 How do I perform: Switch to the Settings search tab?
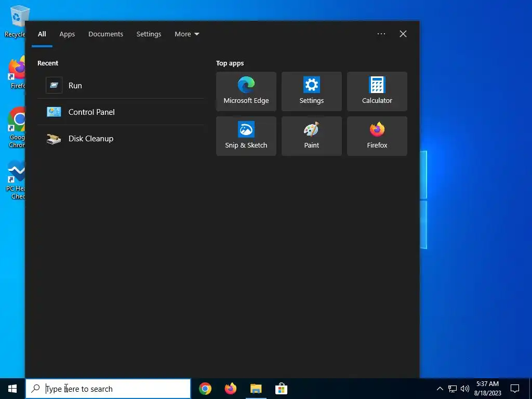point(149,34)
